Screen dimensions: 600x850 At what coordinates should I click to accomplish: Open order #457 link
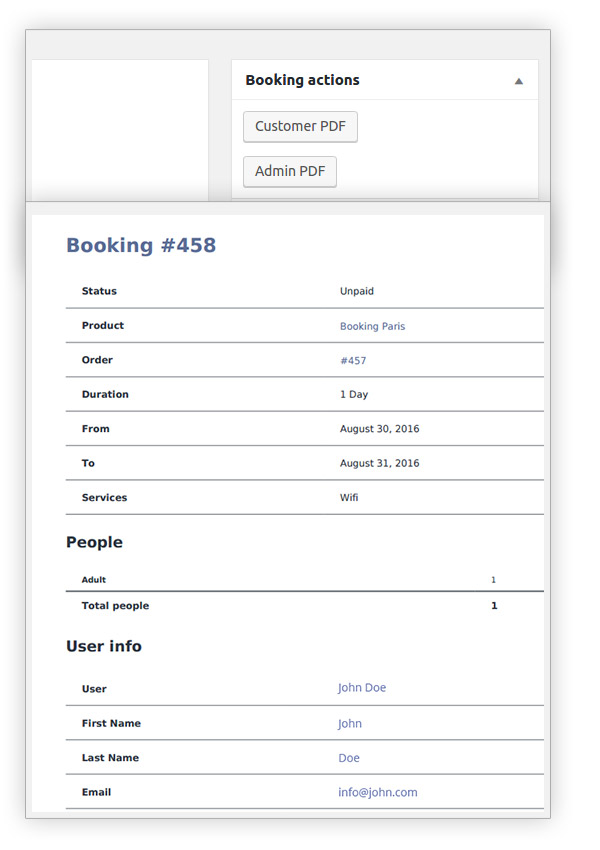pos(353,360)
